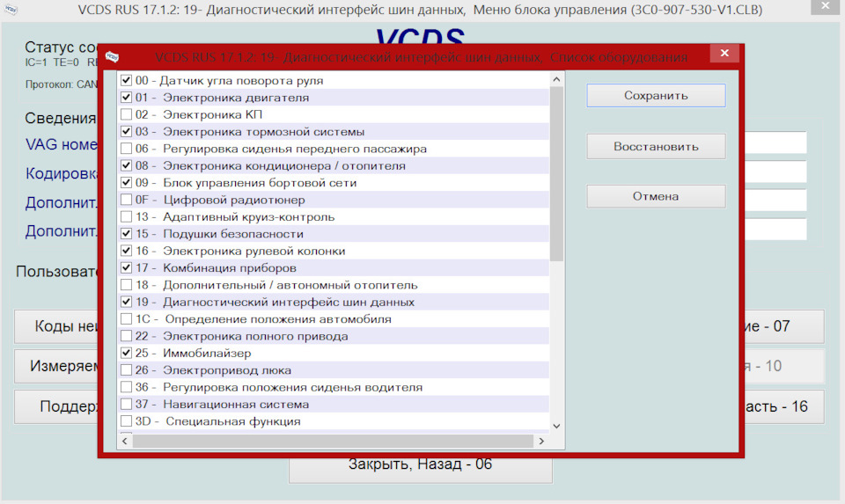The height and width of the screenshot is (504, 845).
Task: Uncheck 19 - Диагностический интерфейс шин данных
Action: (x=126, y=302)
